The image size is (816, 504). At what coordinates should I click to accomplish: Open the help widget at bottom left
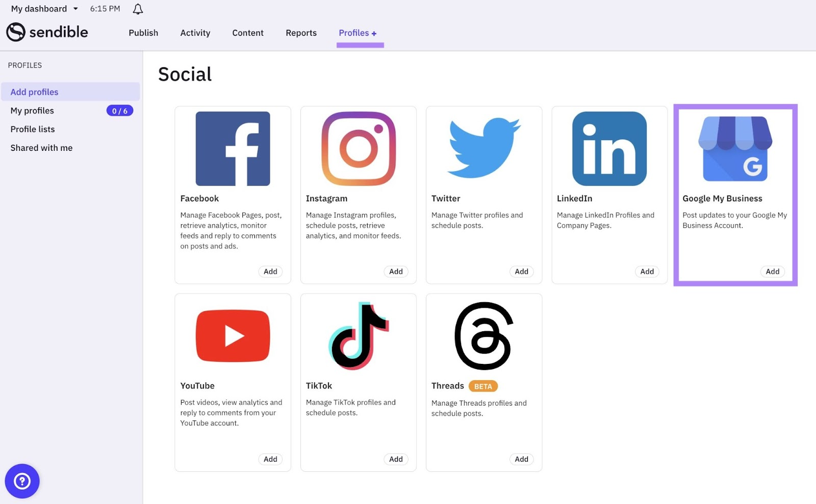pos(22,481)
